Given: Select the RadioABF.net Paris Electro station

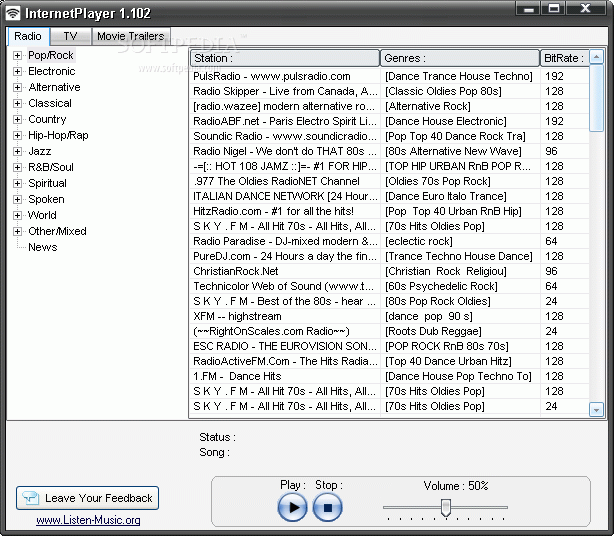Looking at the screenshot, I should click(x=390, y=121).
